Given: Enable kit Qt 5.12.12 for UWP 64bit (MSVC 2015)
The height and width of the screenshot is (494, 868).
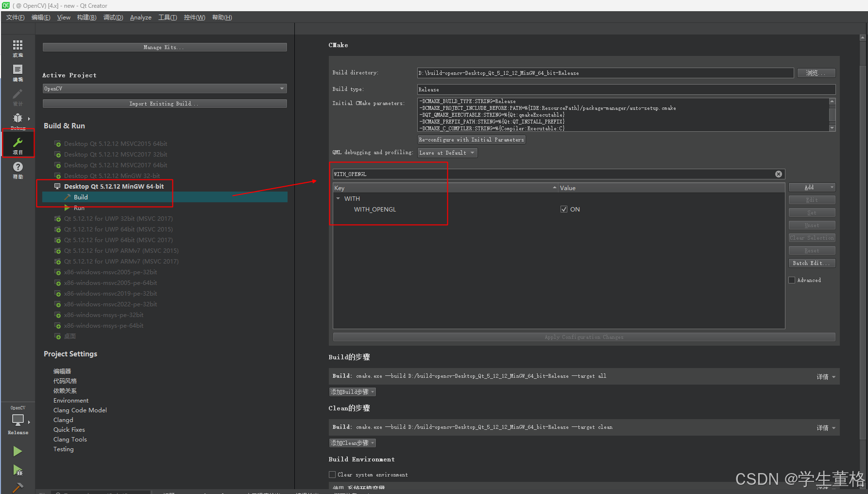Looking at the screenshot, I should click(x=118, y=229).
